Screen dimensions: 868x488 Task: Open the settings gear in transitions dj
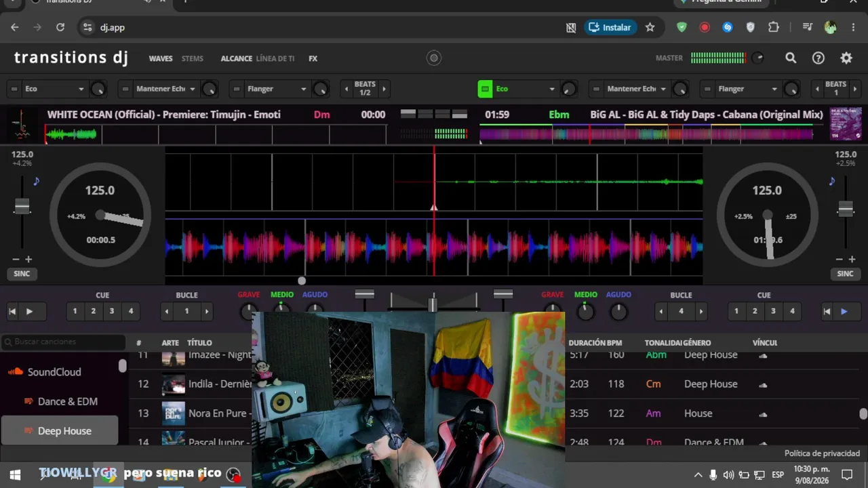pyautogui.click(x=846, y=58)
